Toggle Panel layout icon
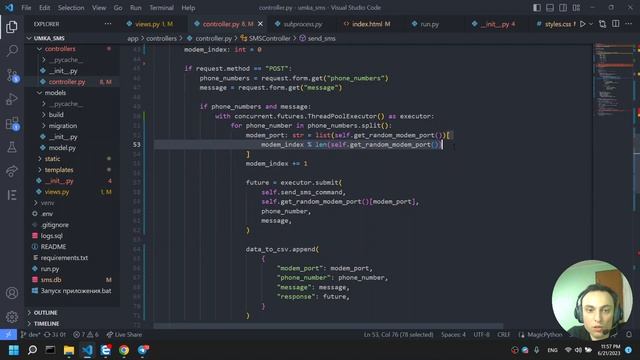Screen dimensions: 640x360 click(550, 8)
